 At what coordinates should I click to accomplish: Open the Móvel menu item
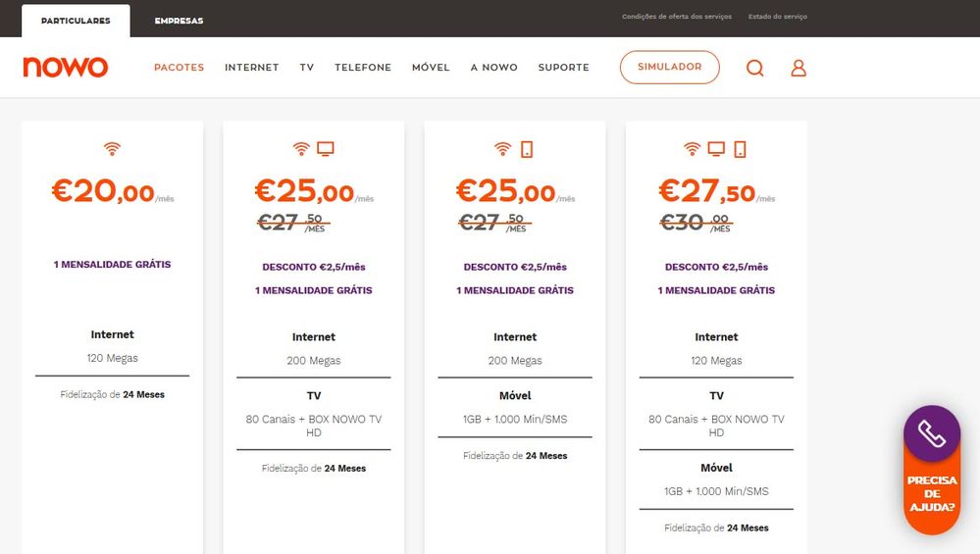(x=431, y=68)
